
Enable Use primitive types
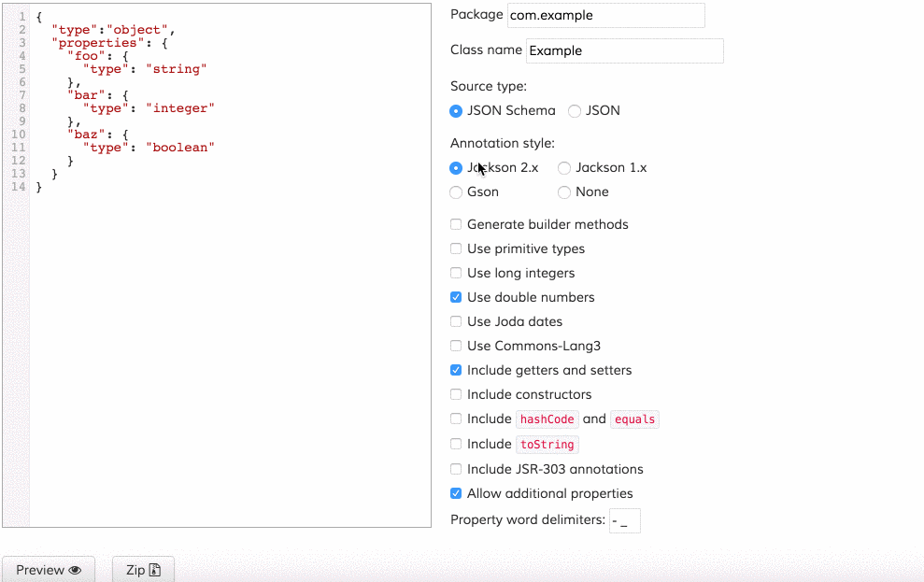[456, 248]
